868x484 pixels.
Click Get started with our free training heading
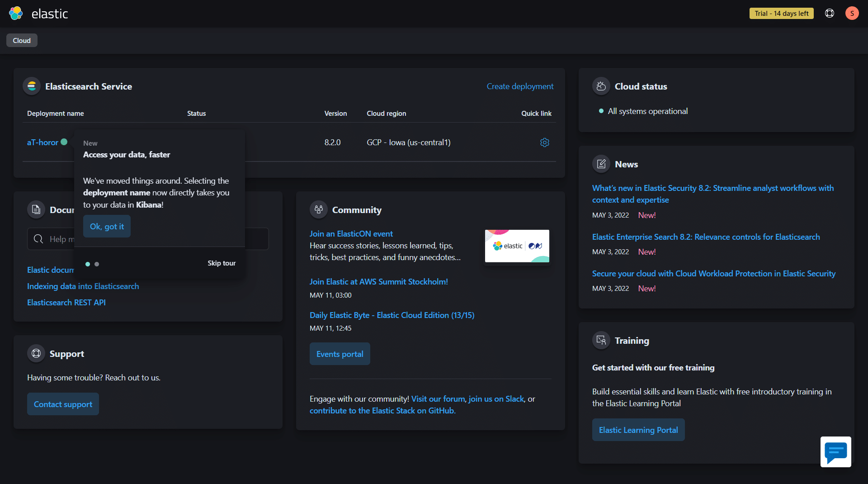pyautogui.click(x=653, y=368)
